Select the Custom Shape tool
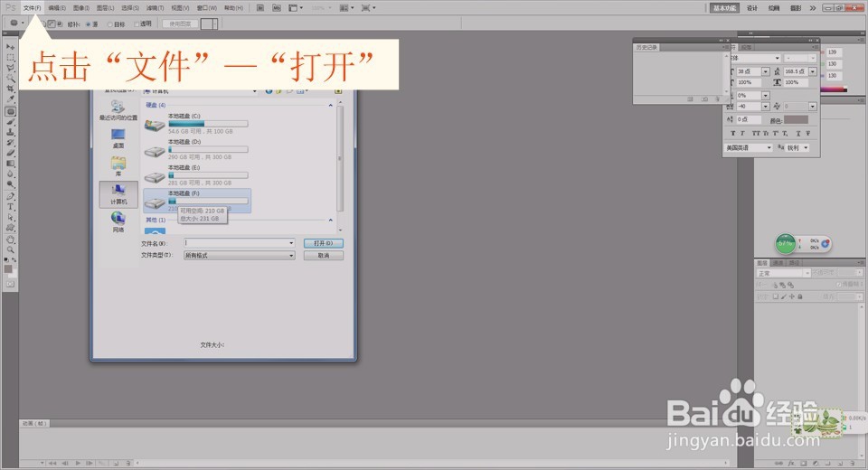Image resolution: width=868 pixels, height=470 pixels. tap(10, 228)
